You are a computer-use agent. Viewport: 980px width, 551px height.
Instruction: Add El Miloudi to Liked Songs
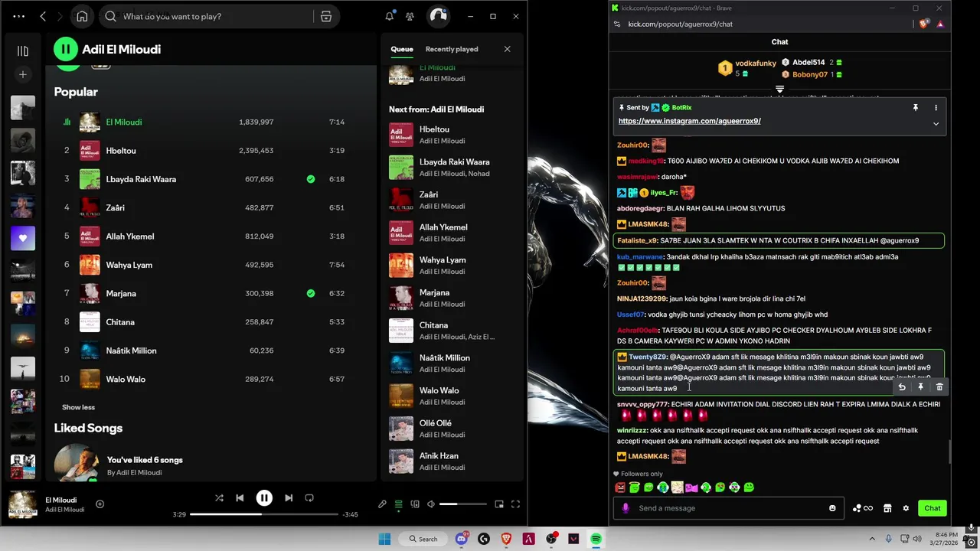[x=100, y=504]
